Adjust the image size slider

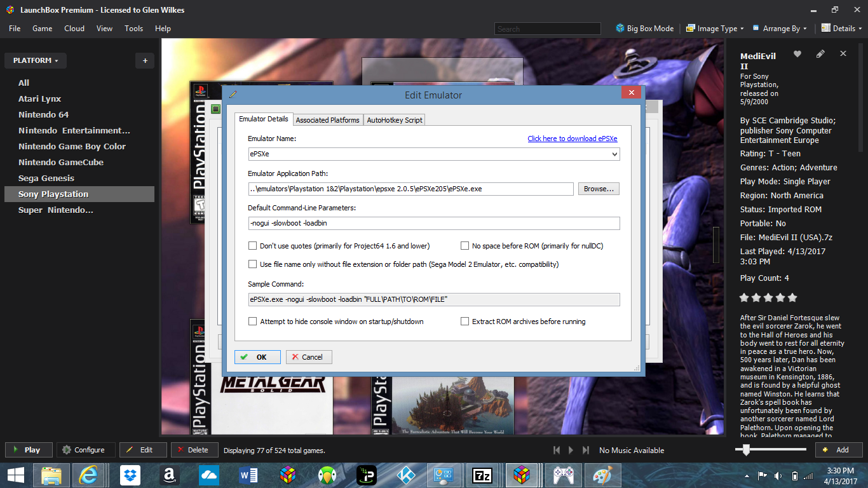746,450
